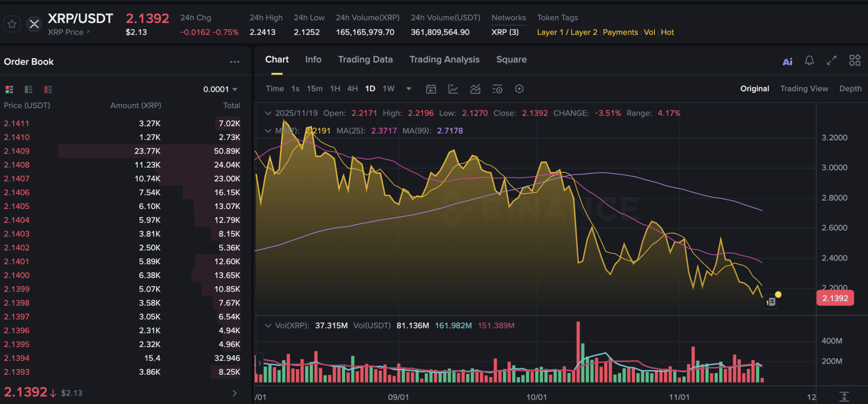Click the price alert bell icon
Screen dimensions: 868x404
click(810, 61)
